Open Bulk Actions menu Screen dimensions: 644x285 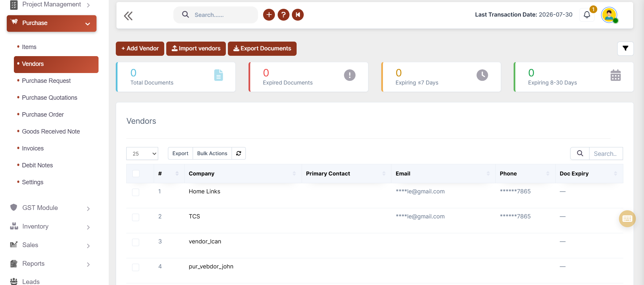212,153
